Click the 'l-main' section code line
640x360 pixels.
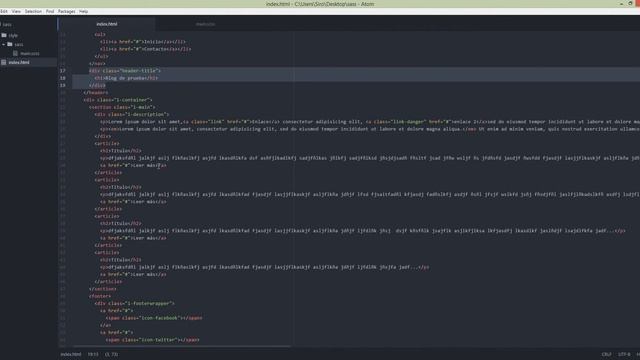click(x=122, y=107)
